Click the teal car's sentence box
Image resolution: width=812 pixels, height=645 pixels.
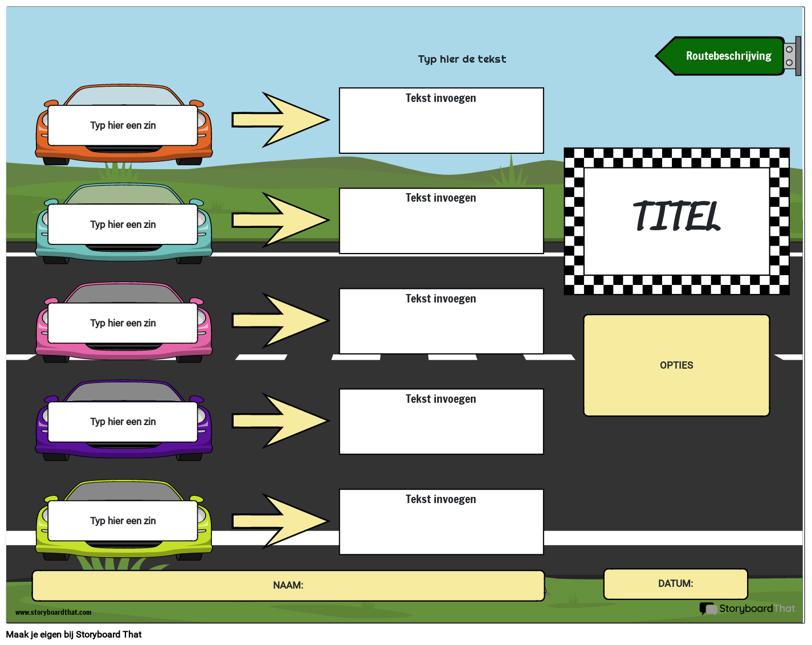pyautogui.click(x=123, y=224)
